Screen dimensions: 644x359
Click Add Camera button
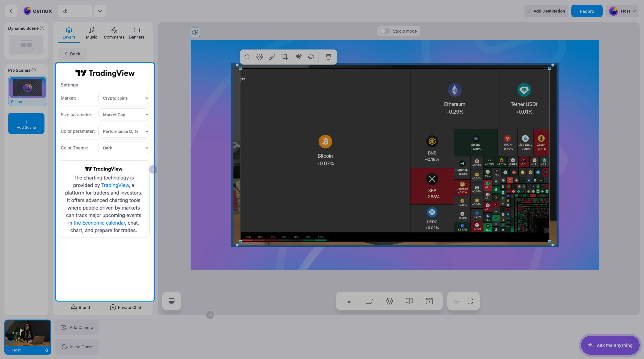tap(77, 328)
